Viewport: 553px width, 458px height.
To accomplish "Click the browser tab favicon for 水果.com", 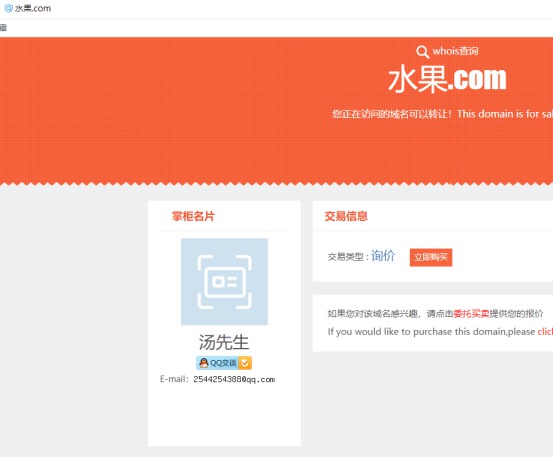I will pyautogui.click(x=8, y=8).
